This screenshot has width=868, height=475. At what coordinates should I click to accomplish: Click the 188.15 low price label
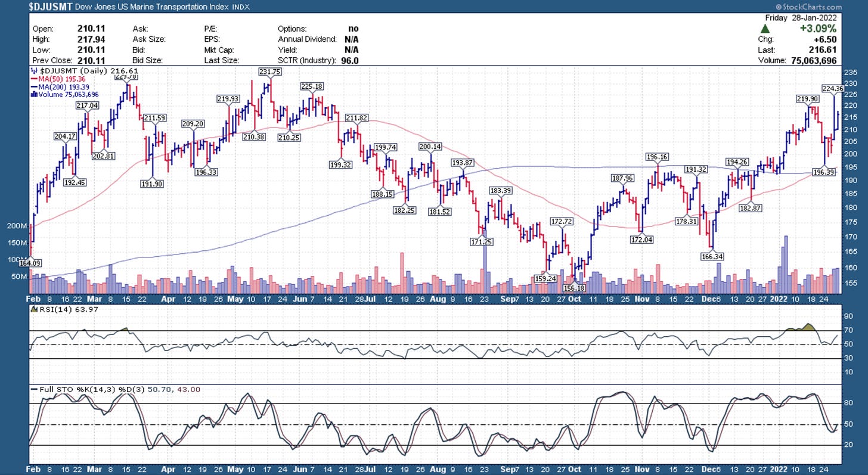click(x=382, y=194)
